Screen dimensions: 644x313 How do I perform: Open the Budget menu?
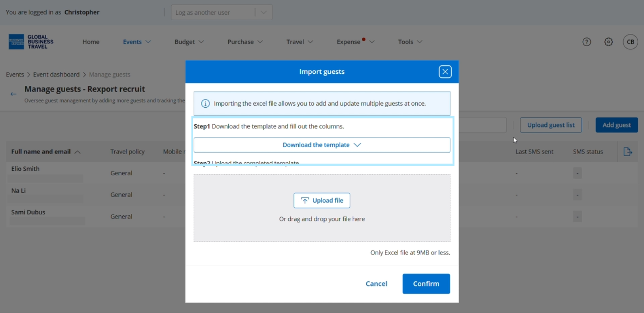tap(189, 42)
